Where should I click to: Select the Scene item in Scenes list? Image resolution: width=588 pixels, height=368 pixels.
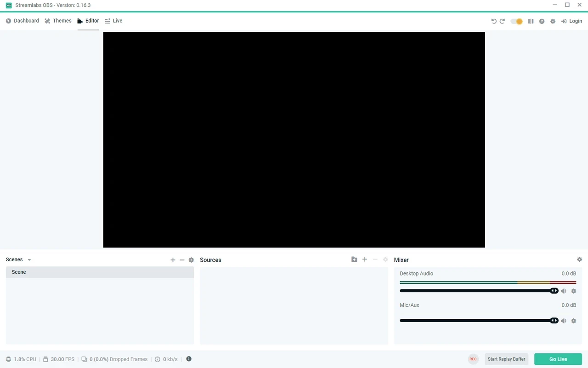point(100,272)
